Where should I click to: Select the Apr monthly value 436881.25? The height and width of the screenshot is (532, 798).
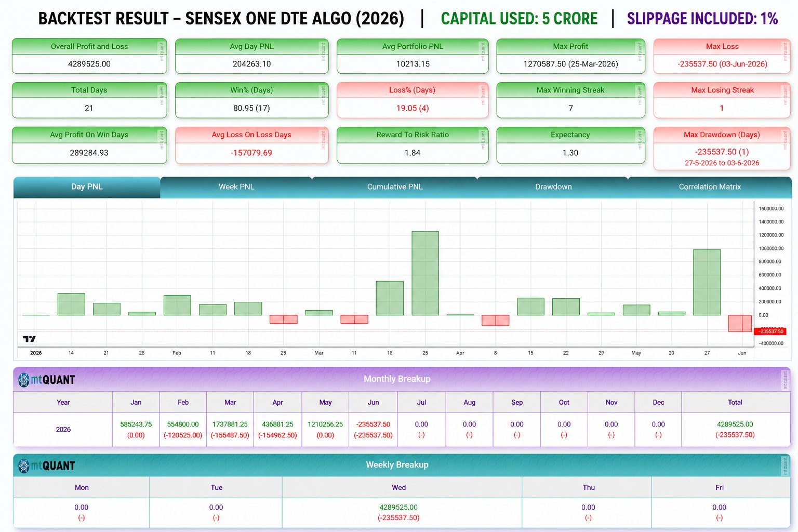point(277,424)
